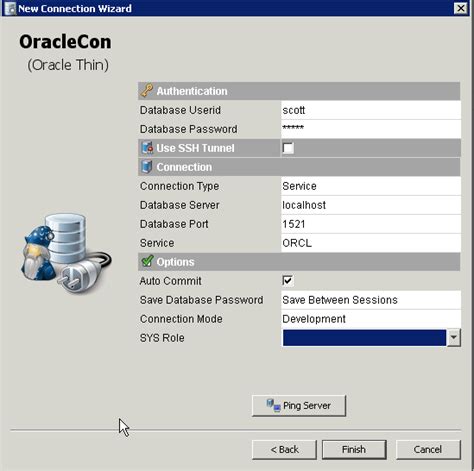Cancel the New Connection Wizard
This screenshot has width=474, height=471.
[x=428, y=449]
